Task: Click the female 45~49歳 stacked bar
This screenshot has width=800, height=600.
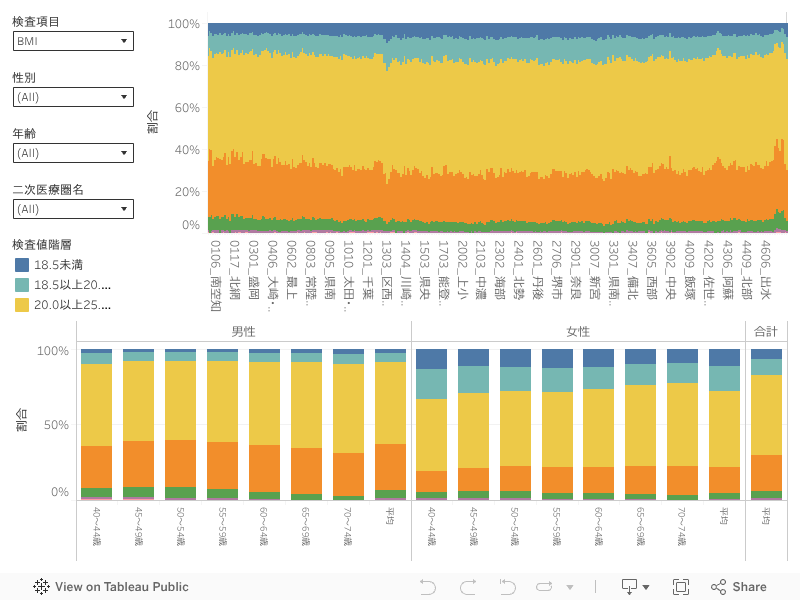Action: click(473, 424)
